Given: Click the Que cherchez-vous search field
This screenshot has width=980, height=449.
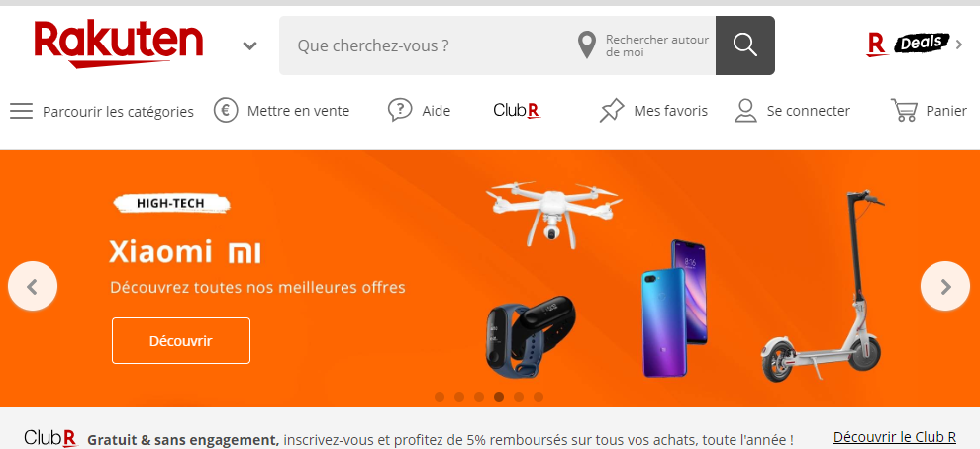Looking at the screenshot, I should 425,45.
